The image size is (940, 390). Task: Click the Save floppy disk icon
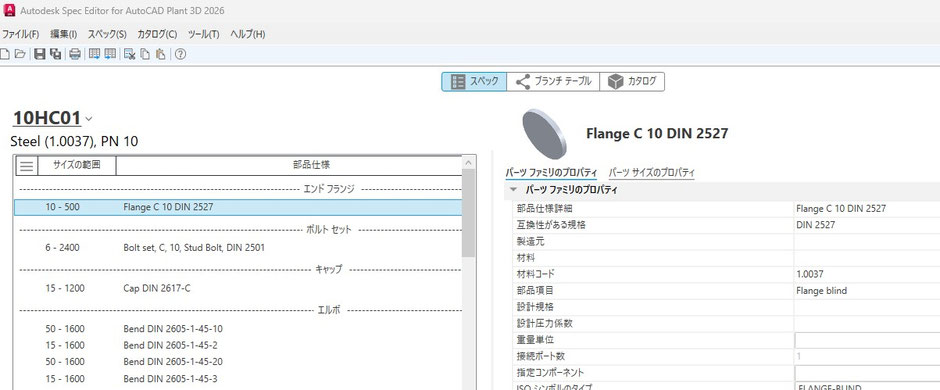pyautogui.click(x=40, y=55)
